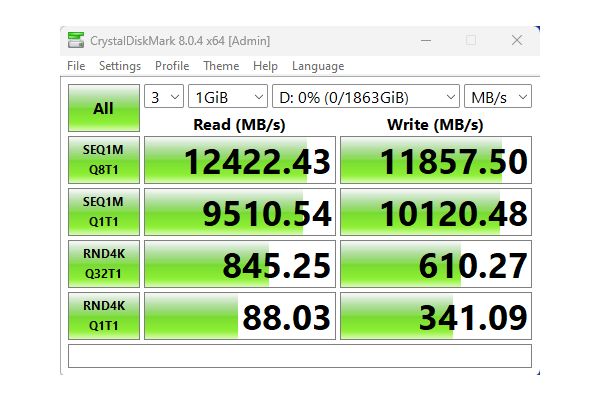
Task: Run all benchmarks with All button
Action: tap(103, 108)
